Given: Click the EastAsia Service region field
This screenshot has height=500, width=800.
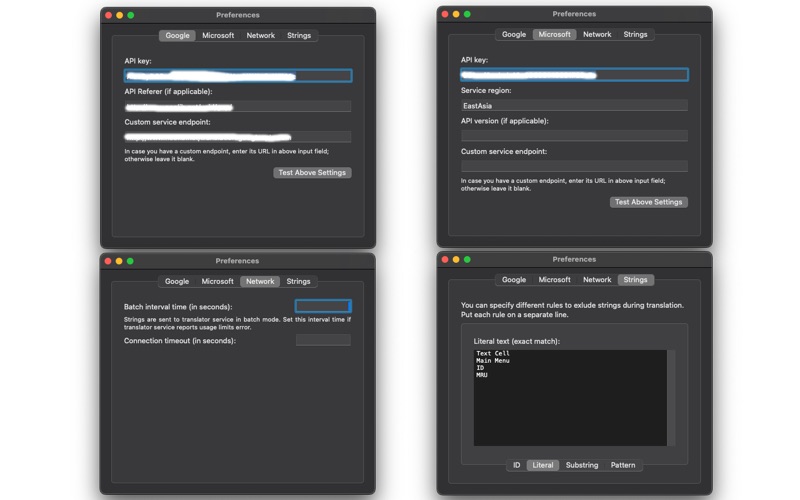Looking at the screenshot, I should (574, 106).
